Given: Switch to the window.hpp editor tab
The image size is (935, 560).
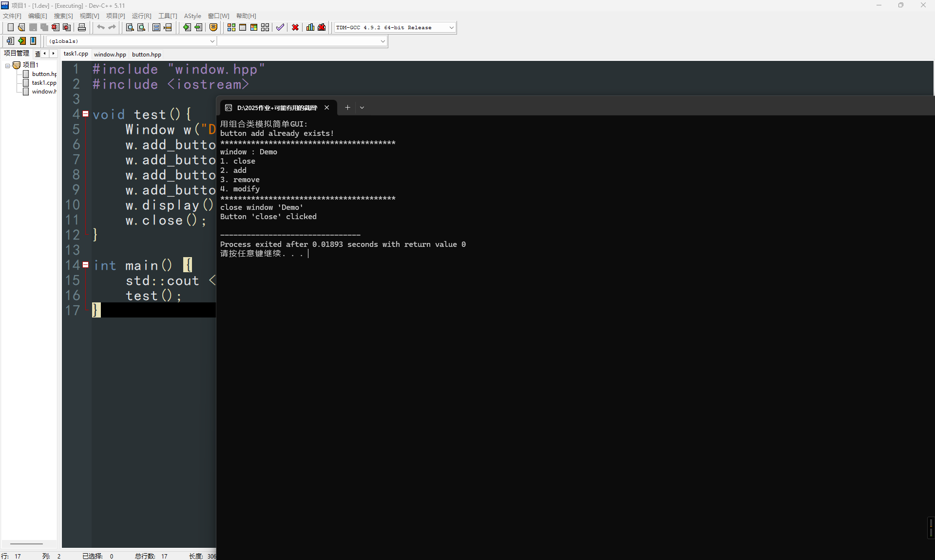Looking at the screenshot, I should coord(110,55).
